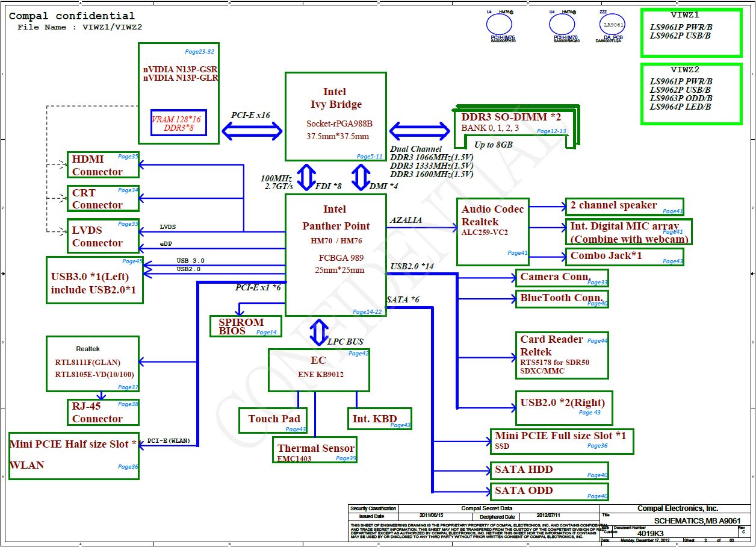Open the Page5-11 reference in Ivy Bridge block
The height and width of the screenshot is (547, 756).
tap(370, 157)
